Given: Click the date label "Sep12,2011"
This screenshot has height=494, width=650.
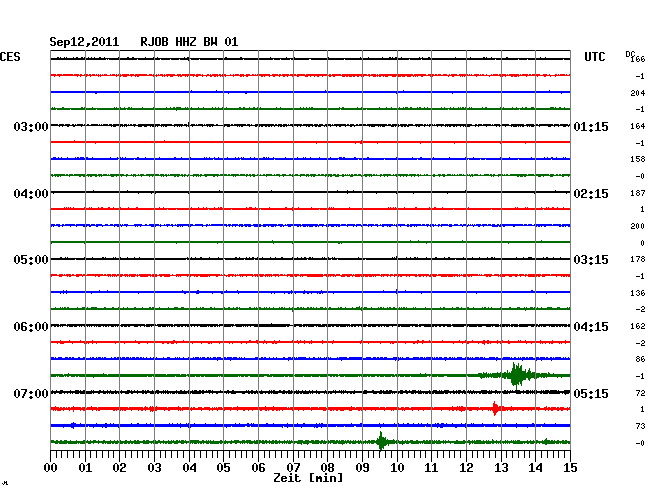Looking at the screenshot, I should pyautogui.click(x=84, y=42).
